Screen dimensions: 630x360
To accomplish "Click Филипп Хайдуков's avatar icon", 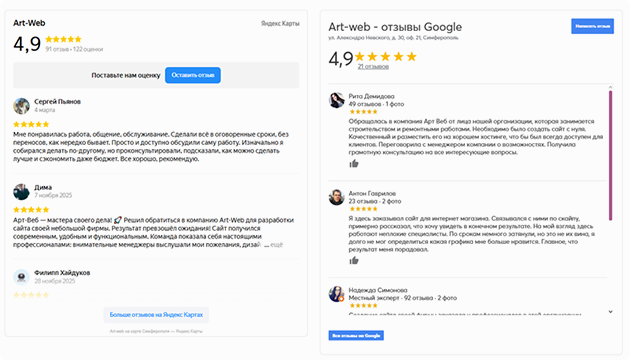I will (x=21, y=277).
